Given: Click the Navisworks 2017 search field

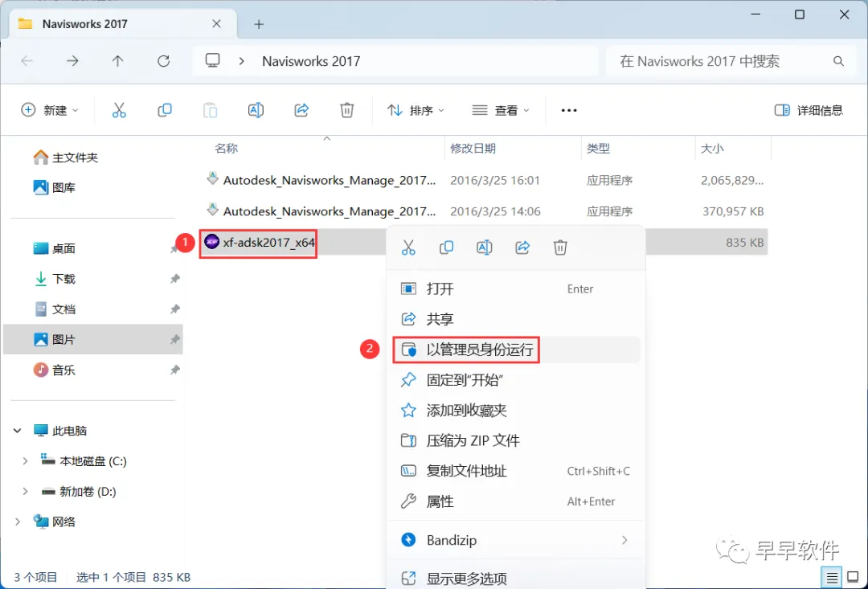Looking at the screenshot, I should point(730,61).
